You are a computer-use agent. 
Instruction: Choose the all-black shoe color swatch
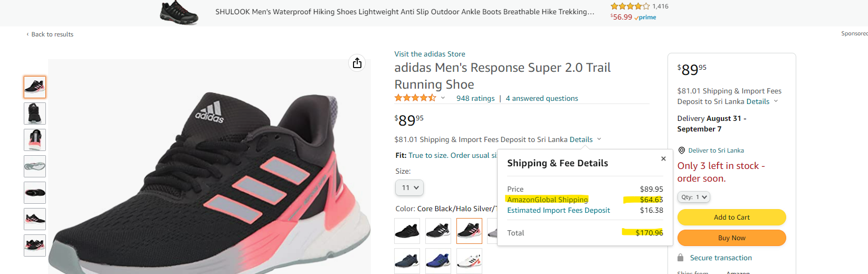pyautogui.click(x=407, y=231)
